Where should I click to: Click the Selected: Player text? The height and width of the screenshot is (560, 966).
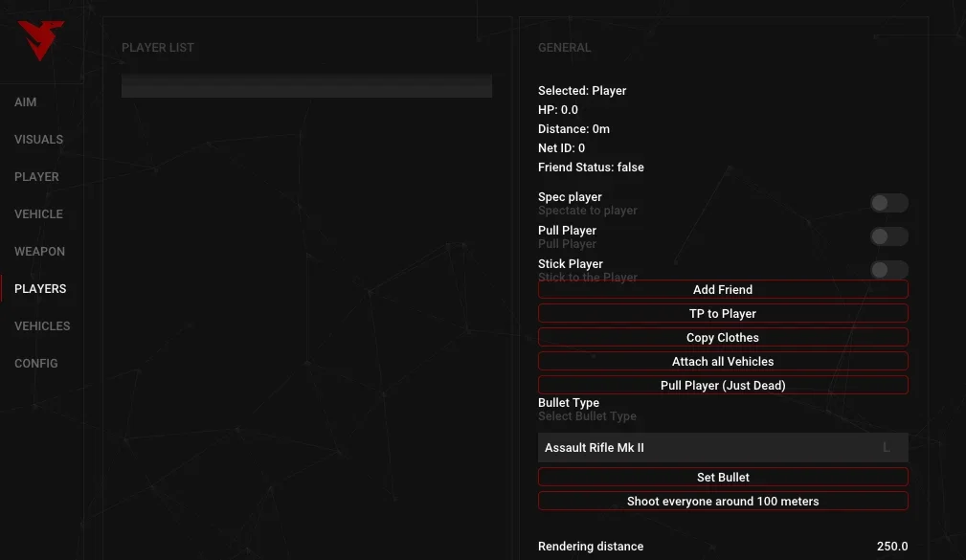[582, 91]
